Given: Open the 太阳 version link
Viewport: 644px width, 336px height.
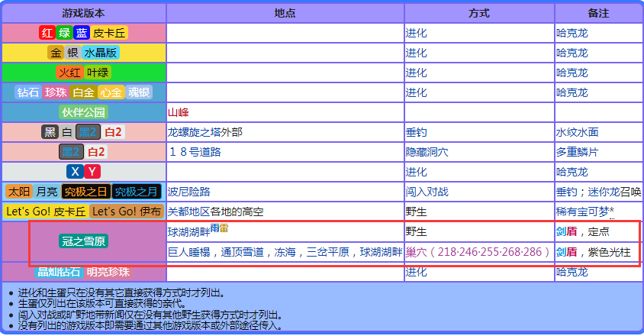Looking at the screenshot, I should (19, 192).
